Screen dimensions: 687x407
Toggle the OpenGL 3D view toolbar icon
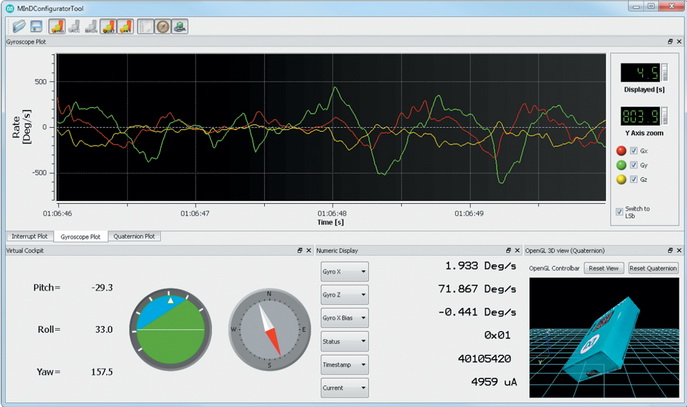point(180,26)
